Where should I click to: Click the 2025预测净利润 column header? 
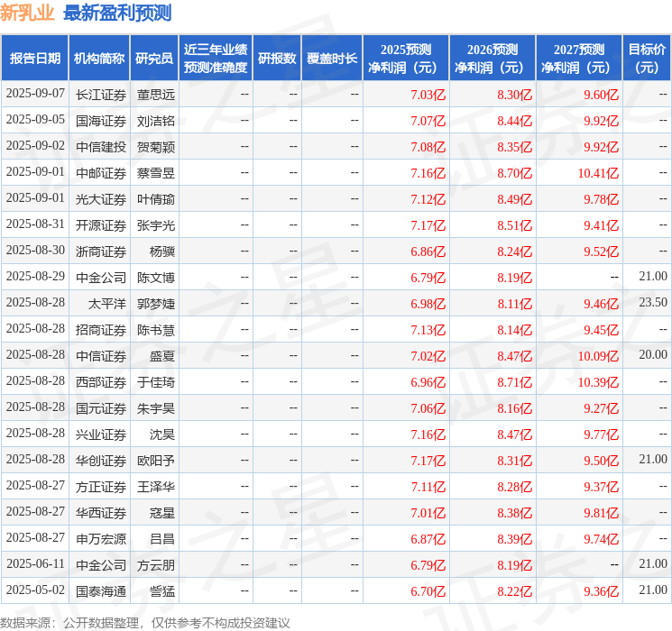point(406,59)
